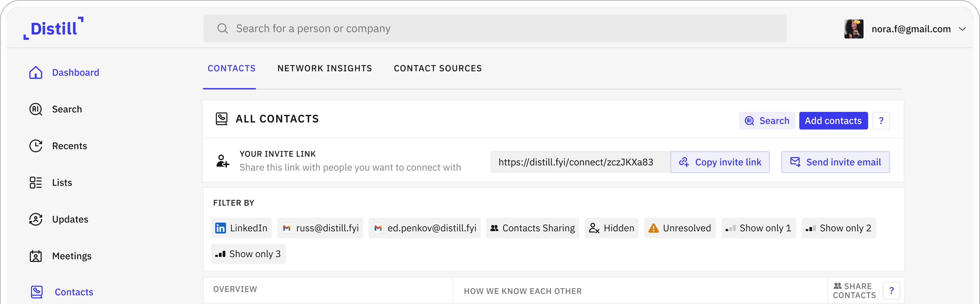Open the Contact Sources tab
Viewport: 980px width, 304px height.
(437, 69)
